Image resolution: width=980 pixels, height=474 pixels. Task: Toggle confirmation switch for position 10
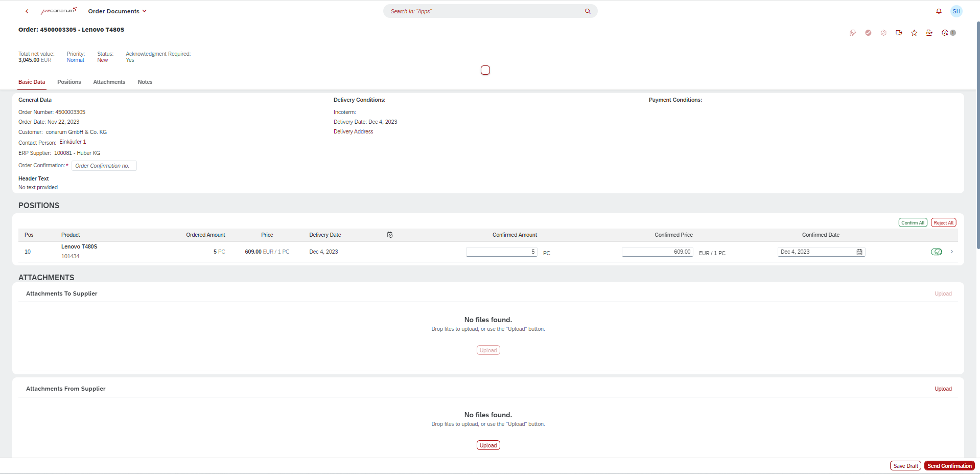pyautogui.click(x=937, y=252)
